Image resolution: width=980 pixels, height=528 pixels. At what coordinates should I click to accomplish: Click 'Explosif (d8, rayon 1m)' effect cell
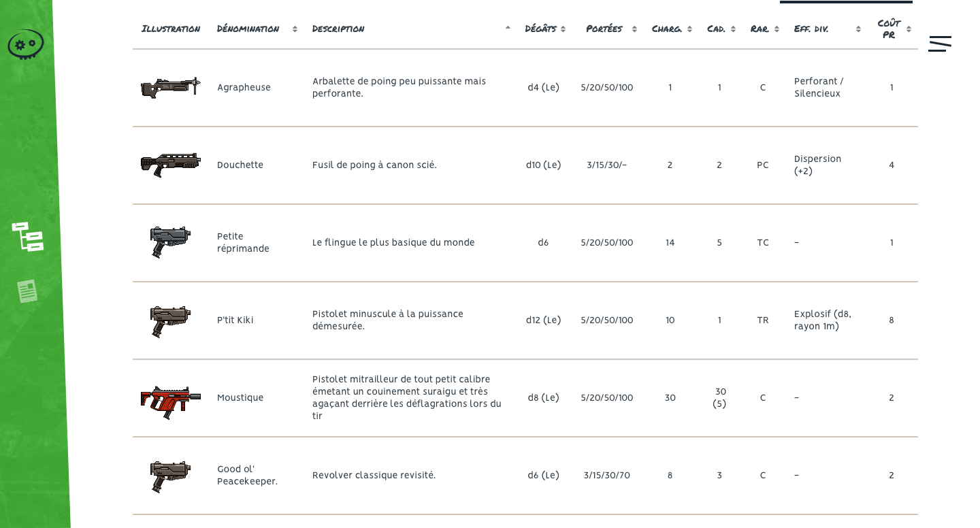(x=823, y=320)
